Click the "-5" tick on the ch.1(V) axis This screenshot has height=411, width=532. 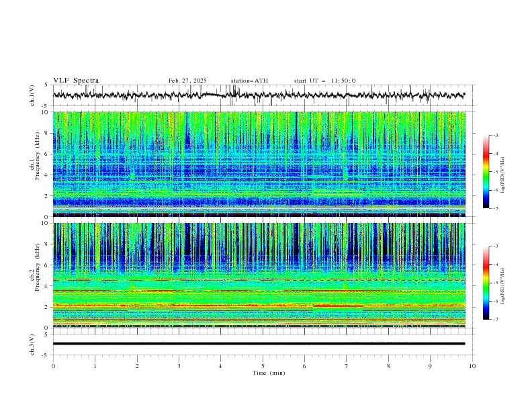point(46,106)
